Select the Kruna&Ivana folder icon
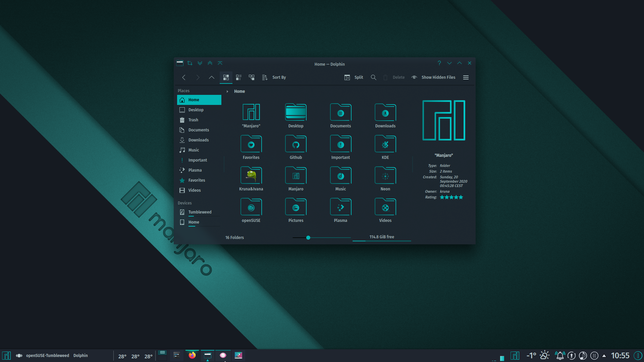644x362 pixels. coord(251,175)
